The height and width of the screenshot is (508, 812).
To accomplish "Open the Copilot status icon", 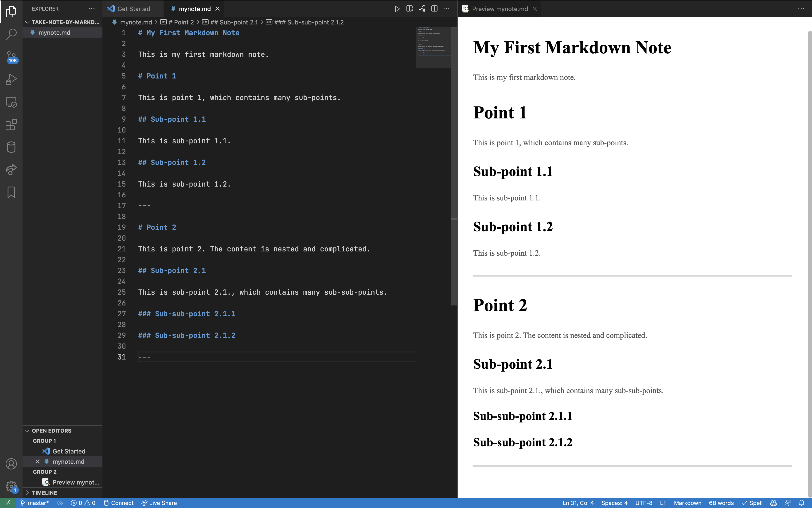I will tap(773, 503).
